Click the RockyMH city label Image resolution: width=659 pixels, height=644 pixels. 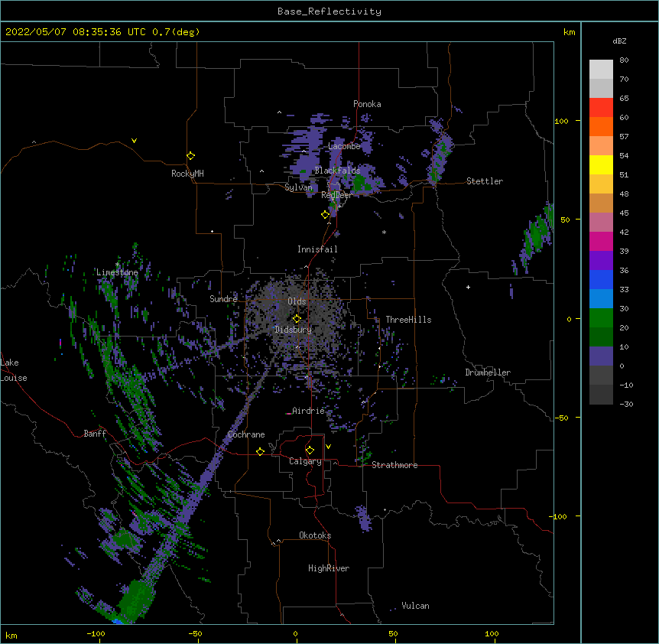[x=187, y=174]
